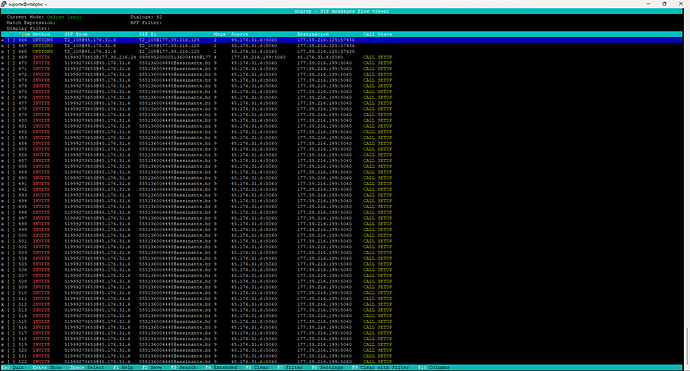This screenshot has width=690, height=371.
Task: Click the Current Mode Online value
Action: [64, 17]
